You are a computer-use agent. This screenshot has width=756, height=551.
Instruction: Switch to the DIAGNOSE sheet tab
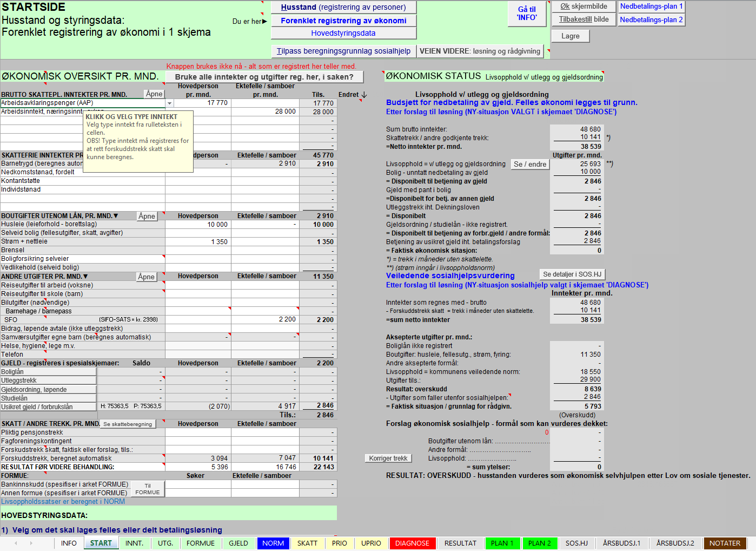[412, 543]
